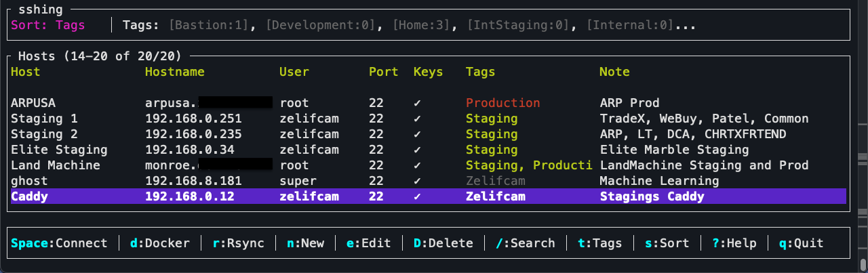Image resolution: width=868 pixels, height=273 pixels.
Task: Open help with ?:Help
Action: coord(734,243)
